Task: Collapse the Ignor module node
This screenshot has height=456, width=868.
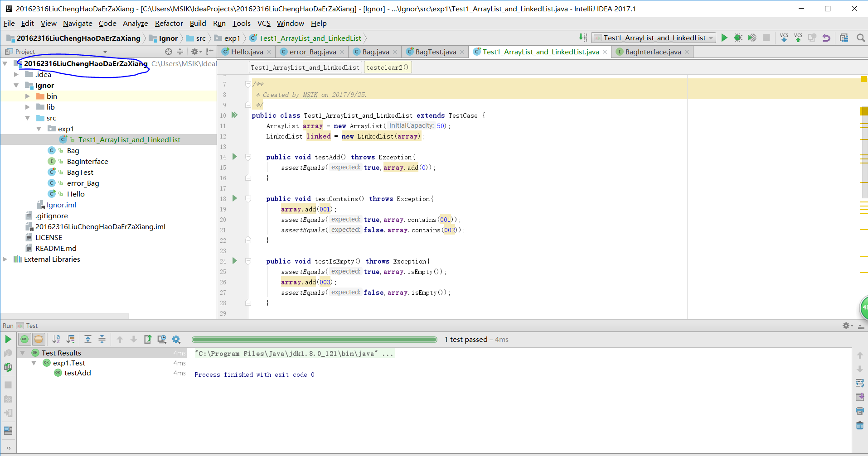Action: point(16,85)
